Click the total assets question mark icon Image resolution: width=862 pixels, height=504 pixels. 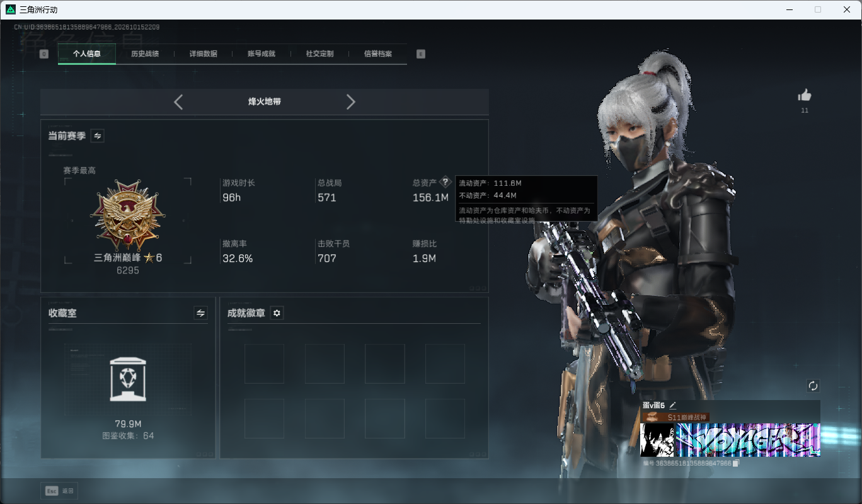coord(445,182)
